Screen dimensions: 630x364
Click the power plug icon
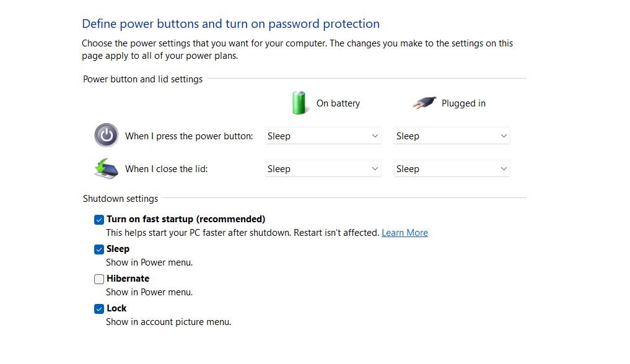click(x=424, y=103)
